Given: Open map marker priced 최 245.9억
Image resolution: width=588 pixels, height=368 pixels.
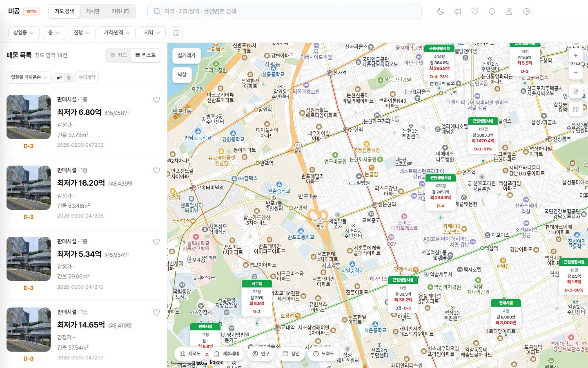Looking at the screenshot, I should pos(441,192).
